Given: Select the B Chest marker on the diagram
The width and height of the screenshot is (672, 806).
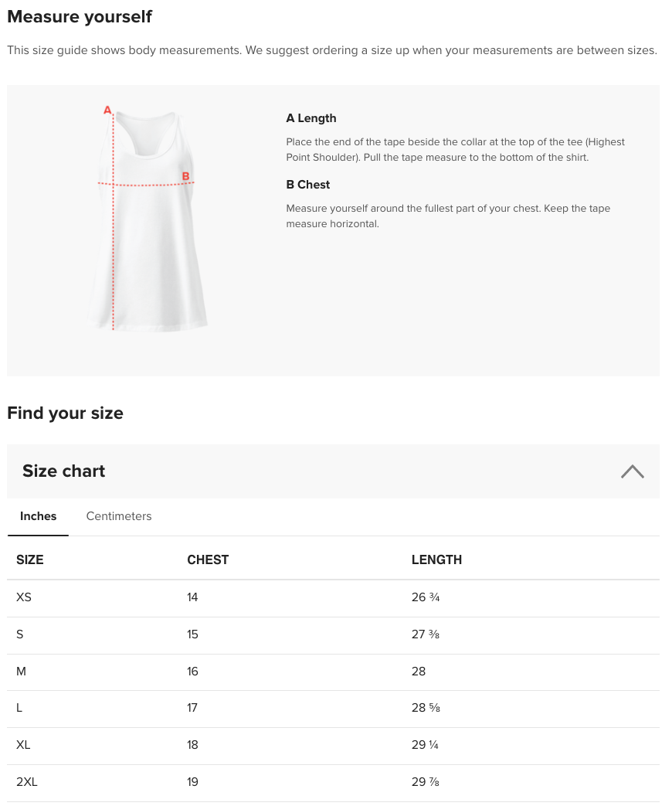Looking at the screenshot, I should pyautogui.click(x=185, y=175).
